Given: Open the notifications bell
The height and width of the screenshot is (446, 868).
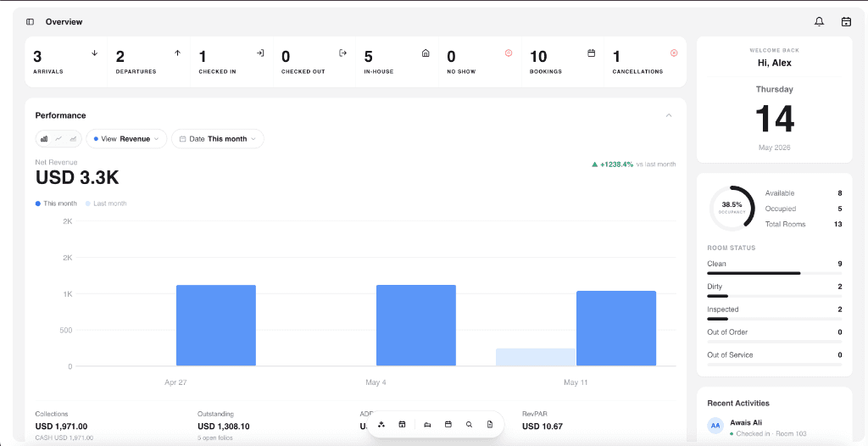Looking at the screenshot, I should [x=820, y=21].
